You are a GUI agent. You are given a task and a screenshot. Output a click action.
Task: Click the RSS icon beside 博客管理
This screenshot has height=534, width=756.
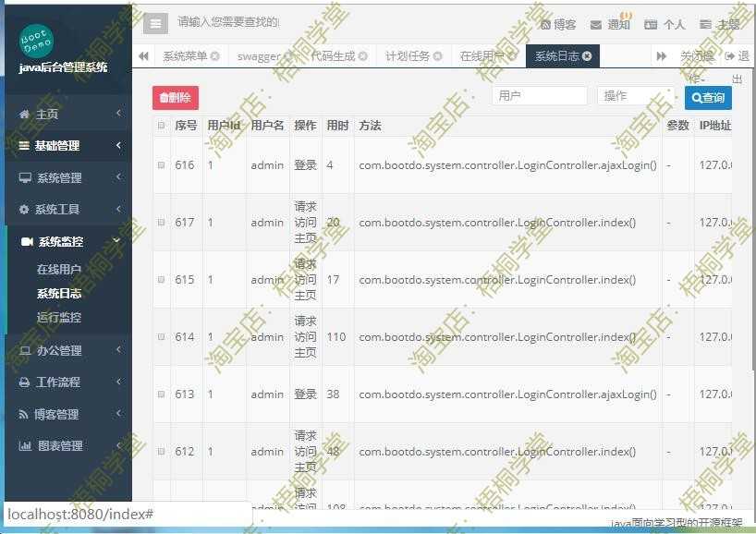tap(23, 414)
